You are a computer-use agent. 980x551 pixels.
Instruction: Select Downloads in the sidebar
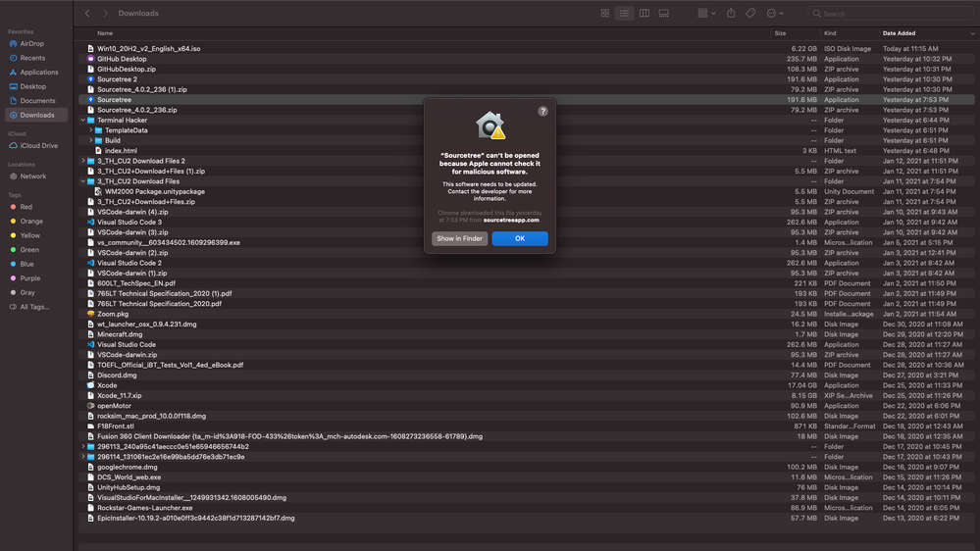click(36, 115)
